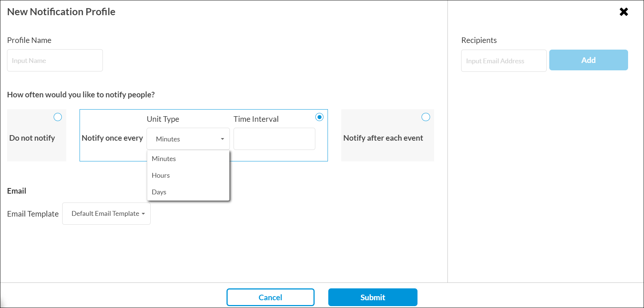Image resolution: width=644 pixels, height=308 pixels.
Task: Focus the Input Email Address field
Action: click(503, 61)
